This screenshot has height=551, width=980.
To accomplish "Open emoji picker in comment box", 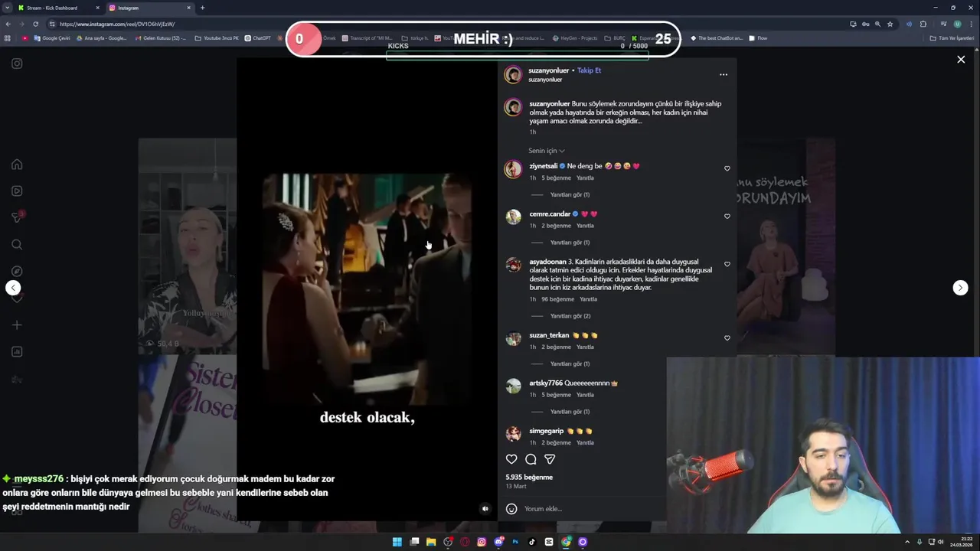I will tap(511, 509).
